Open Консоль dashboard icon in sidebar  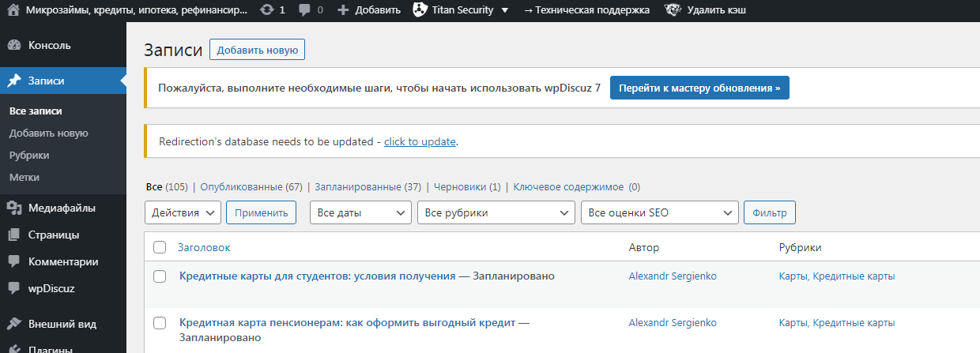13,45
